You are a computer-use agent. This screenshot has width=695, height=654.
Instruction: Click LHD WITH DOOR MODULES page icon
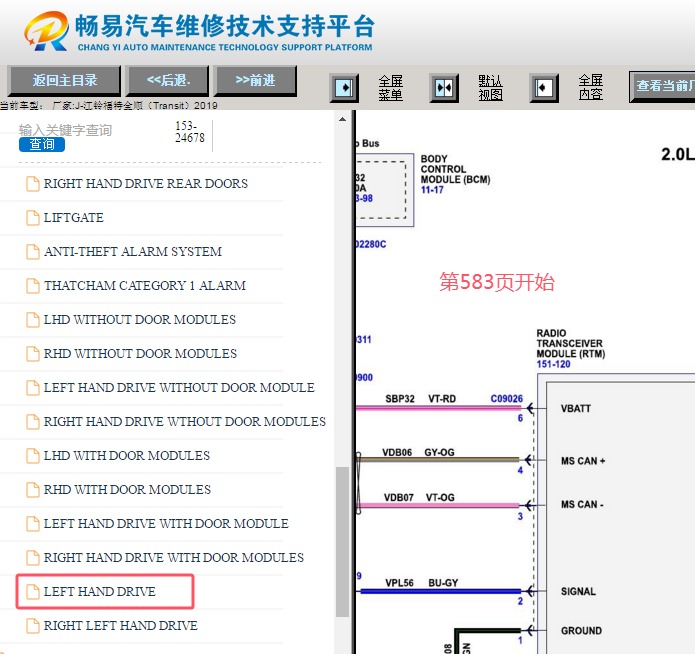[x=32, y=455]
